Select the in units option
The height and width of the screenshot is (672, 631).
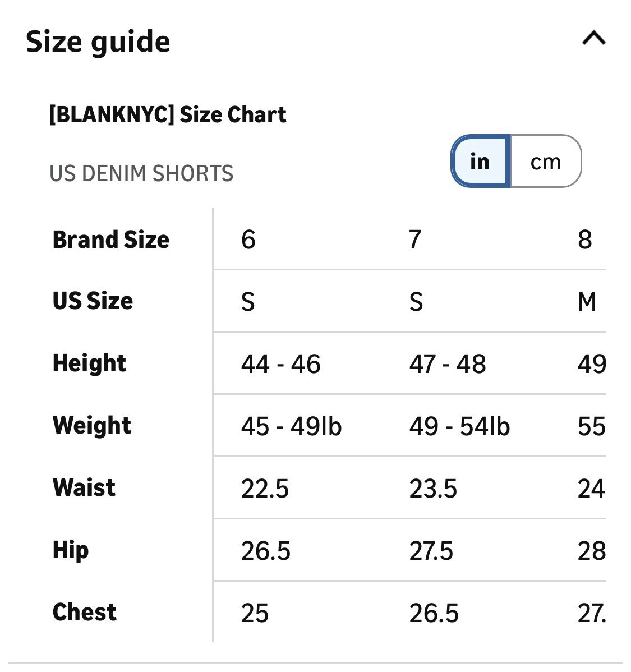coord(480,161)
